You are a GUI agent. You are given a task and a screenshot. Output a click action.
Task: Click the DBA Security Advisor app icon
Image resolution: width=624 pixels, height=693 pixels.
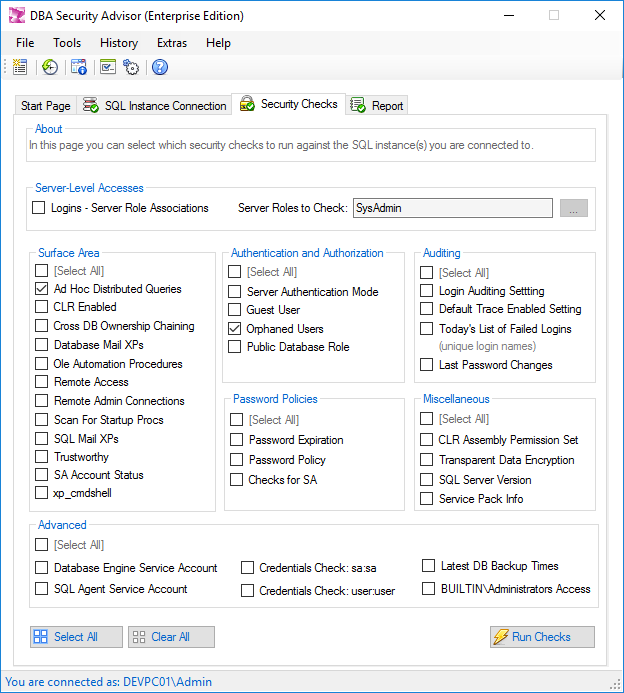[17, 15]
